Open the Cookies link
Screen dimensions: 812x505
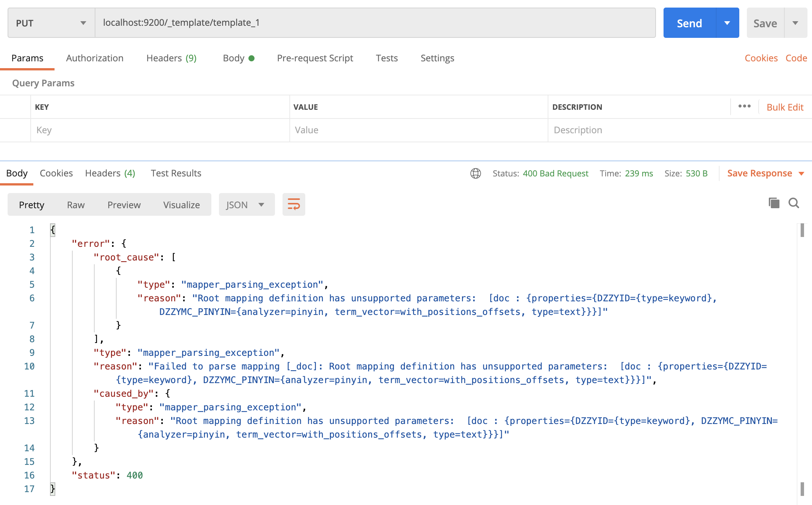click(x=761, y=58)
